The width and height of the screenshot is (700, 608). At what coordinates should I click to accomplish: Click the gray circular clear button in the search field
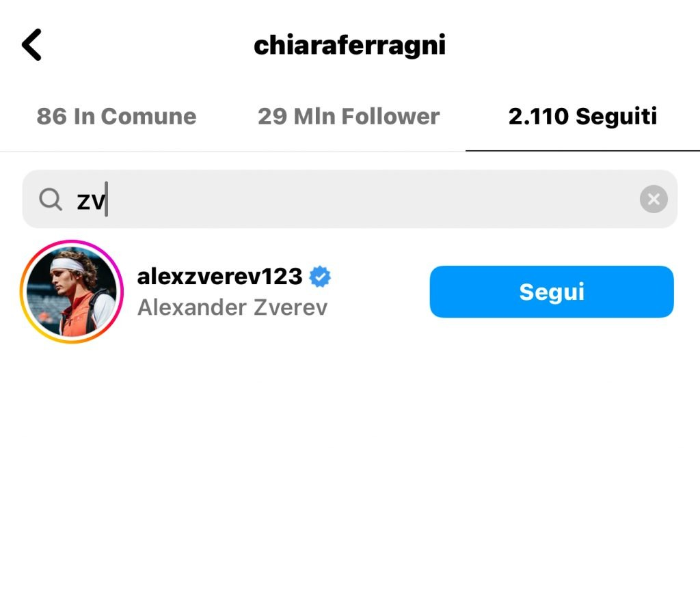coord(654,199)
